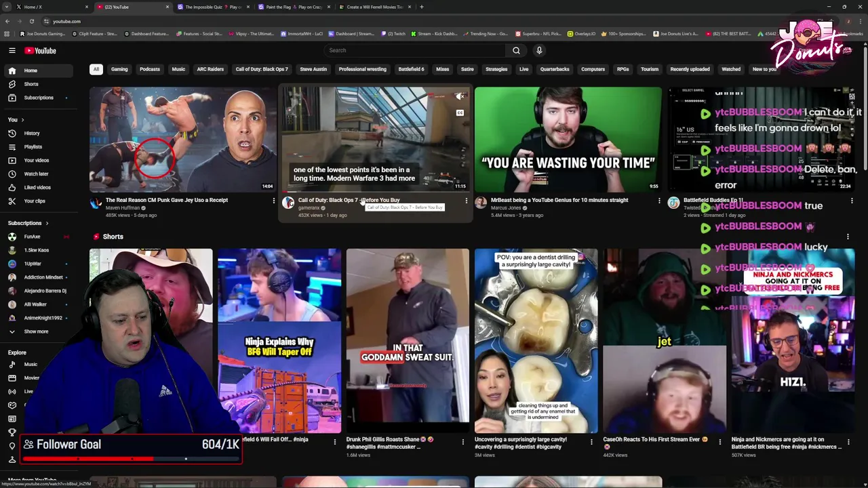Open options menu for CM Punk video

(273, 201)
